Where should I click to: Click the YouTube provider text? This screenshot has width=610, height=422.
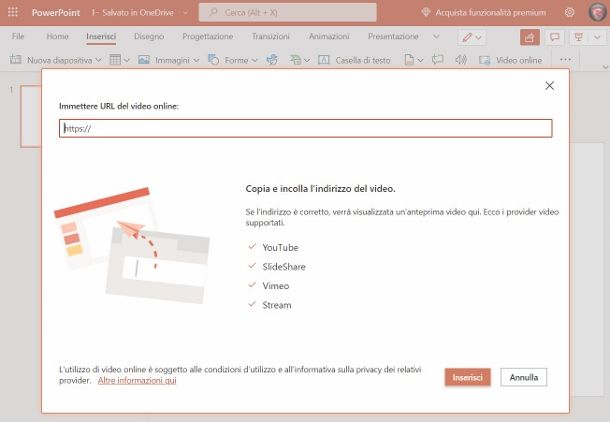280,248
